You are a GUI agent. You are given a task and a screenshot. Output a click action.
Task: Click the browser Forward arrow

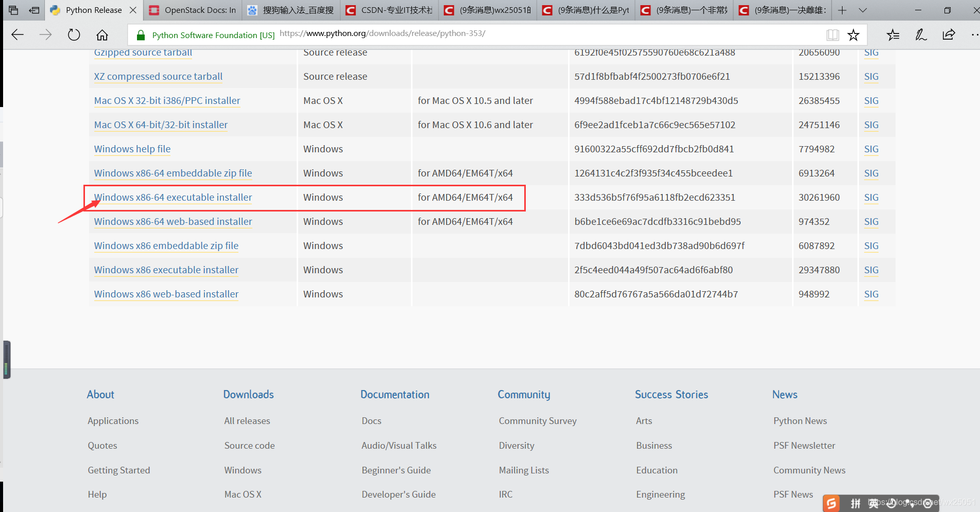pos(46,35)
